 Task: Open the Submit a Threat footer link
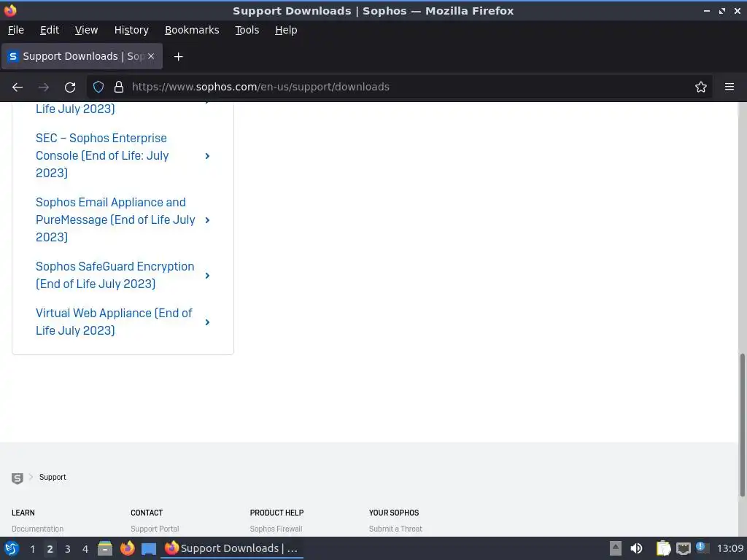[x=395, y=529]
